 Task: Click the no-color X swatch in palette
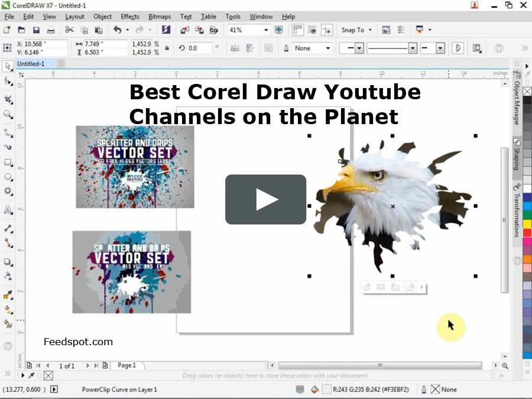[527, 91]
